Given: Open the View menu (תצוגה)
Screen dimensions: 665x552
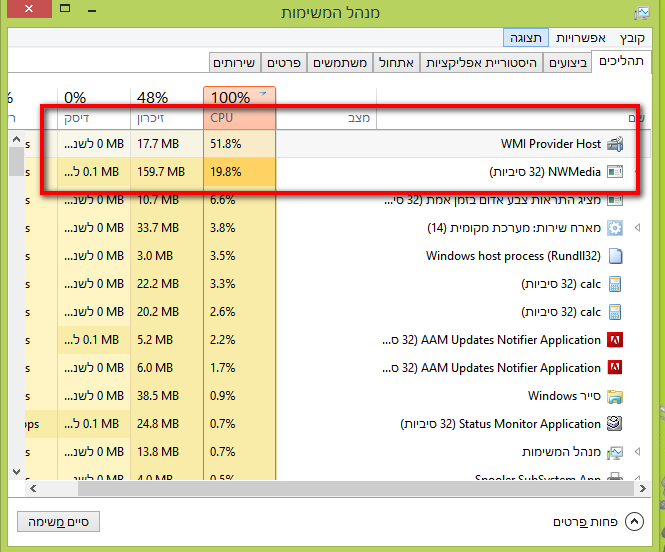Looking at the screenshot, I should click(526, 38).
